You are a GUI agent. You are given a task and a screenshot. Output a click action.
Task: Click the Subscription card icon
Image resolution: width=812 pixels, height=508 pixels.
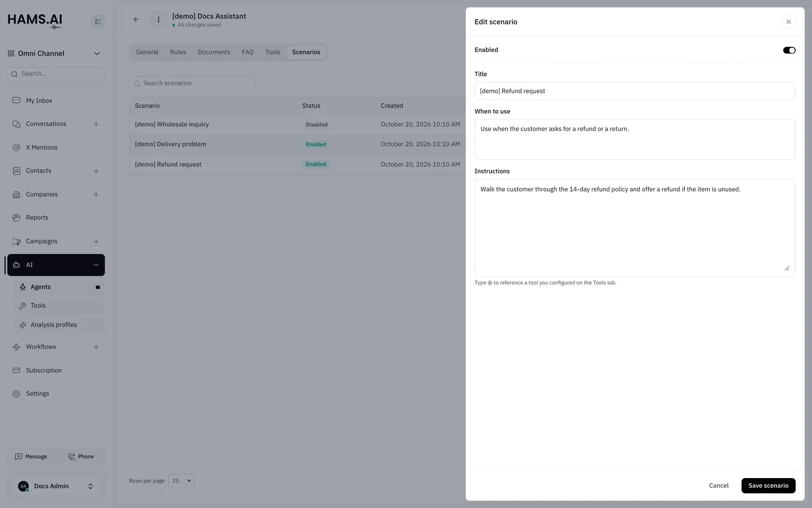(x=16, y=370)
